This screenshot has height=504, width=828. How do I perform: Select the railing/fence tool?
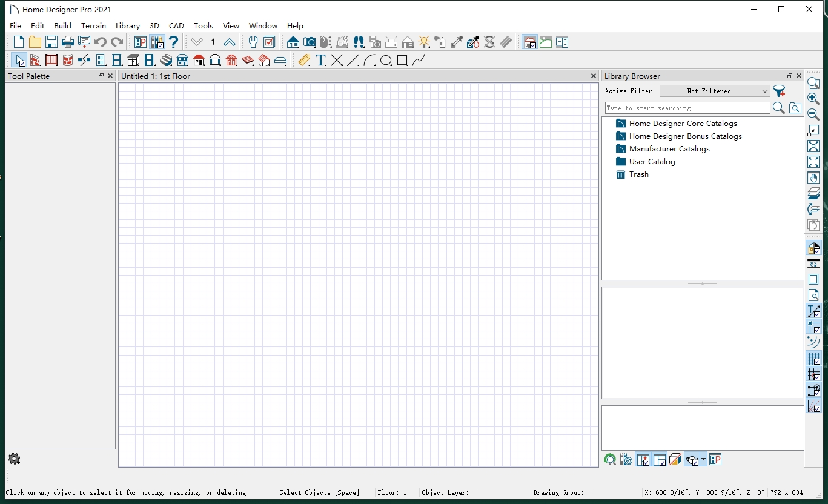coord(51,61)
